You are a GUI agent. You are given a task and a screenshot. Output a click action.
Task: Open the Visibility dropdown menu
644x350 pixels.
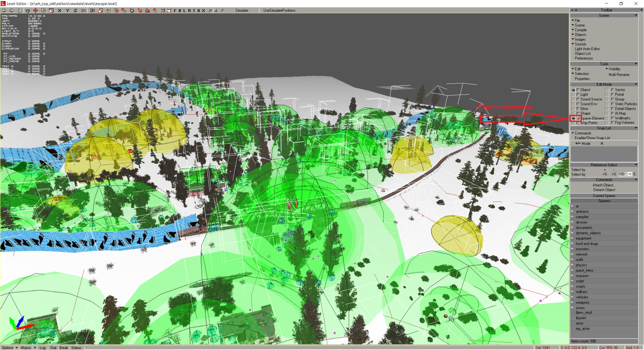click(x=613, y=69)
